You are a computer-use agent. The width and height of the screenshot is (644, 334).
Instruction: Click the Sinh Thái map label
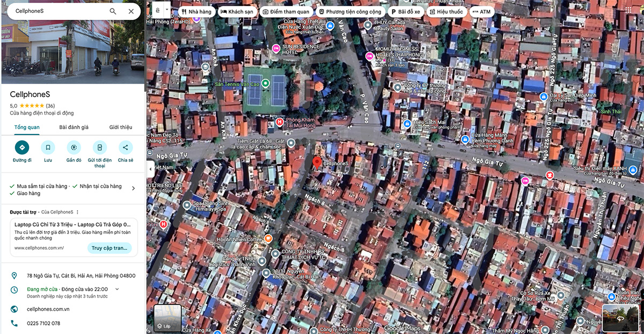(x=611, y=112)
